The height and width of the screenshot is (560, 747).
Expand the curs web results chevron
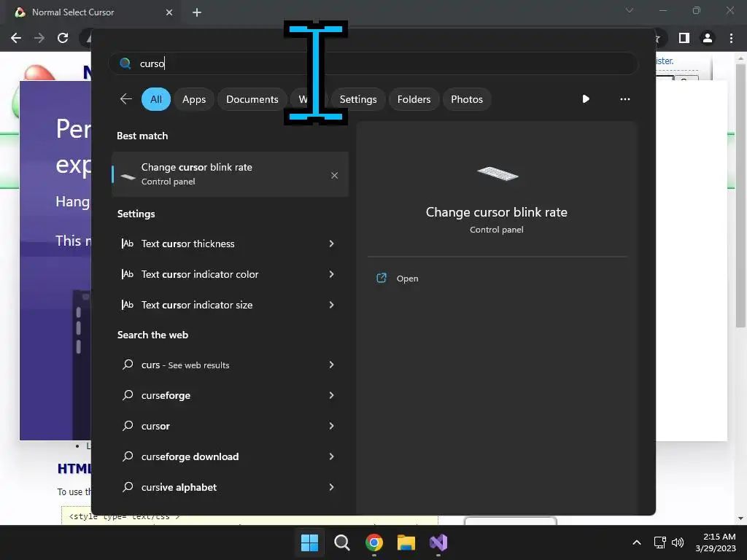point(332,365)
